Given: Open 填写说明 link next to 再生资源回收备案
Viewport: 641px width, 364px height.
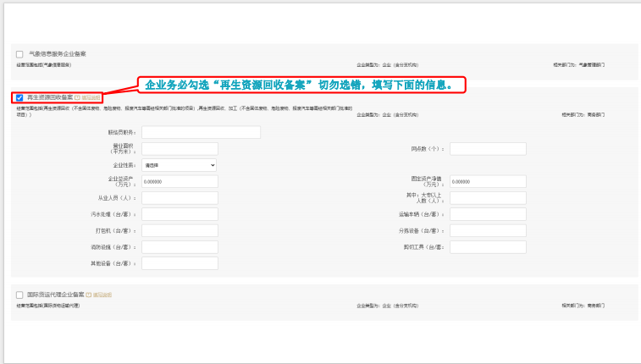Looking at the screenshot, I should [91, 98].
